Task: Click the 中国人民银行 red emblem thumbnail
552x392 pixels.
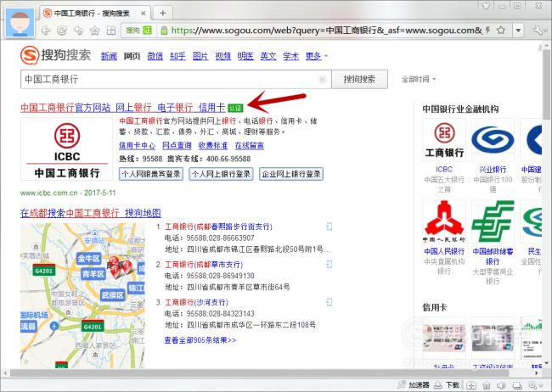Action: click(x=444, y=221)
